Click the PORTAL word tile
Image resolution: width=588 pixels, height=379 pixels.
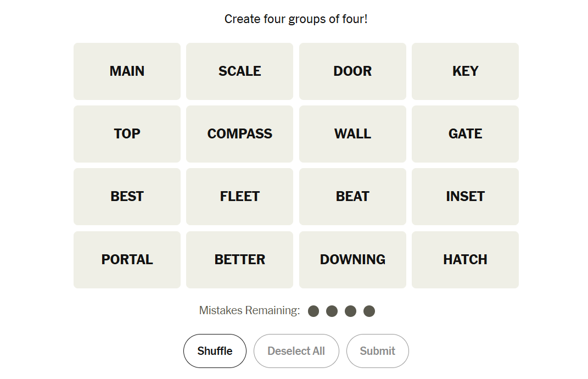(127, 260)
